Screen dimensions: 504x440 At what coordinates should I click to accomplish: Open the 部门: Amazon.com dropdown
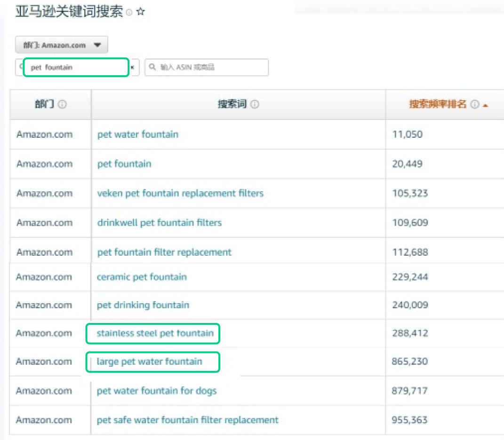click(x=62, y=45)
